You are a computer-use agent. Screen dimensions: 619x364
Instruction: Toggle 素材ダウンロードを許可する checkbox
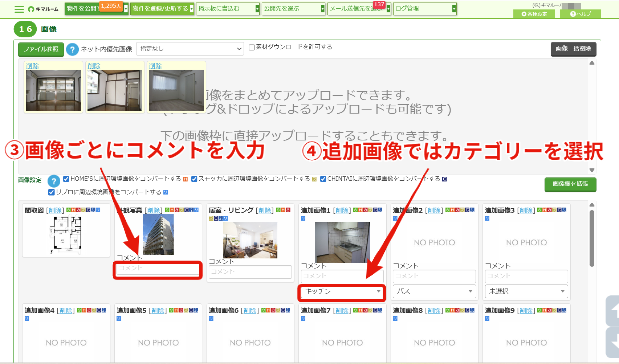[x=251, y=47]
